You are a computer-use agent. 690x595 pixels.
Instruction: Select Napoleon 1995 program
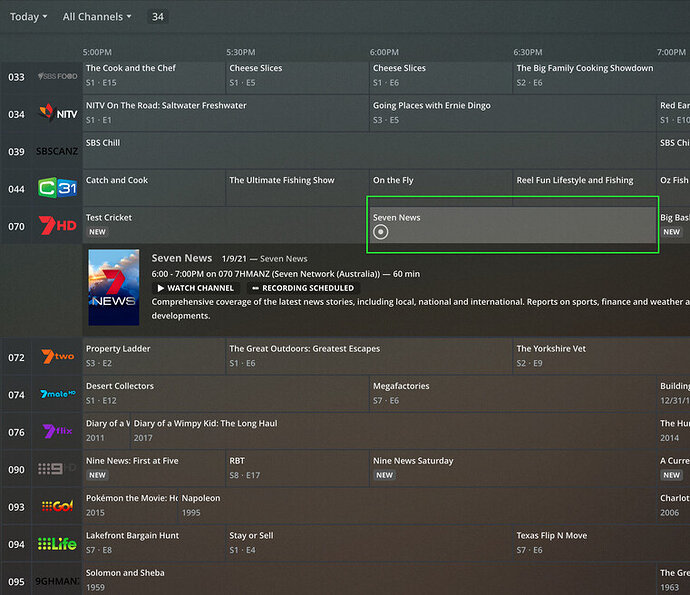pos(417,506)
